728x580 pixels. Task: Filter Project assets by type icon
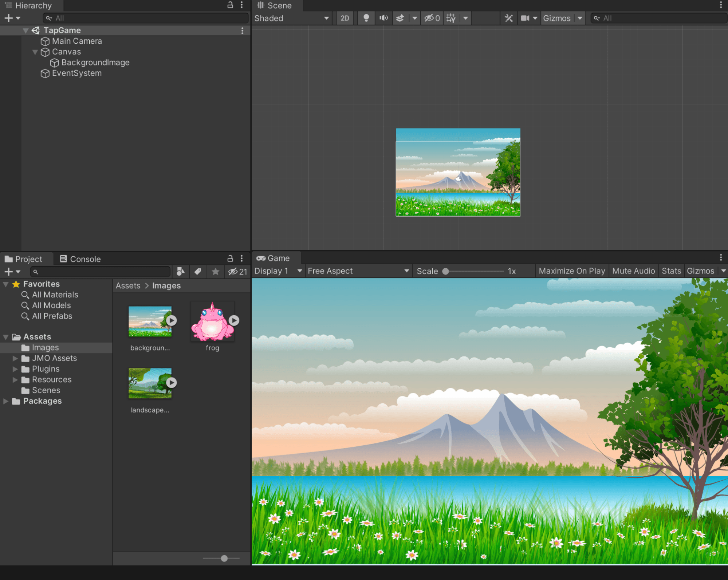pyautogui.click(x=180, y=272)
